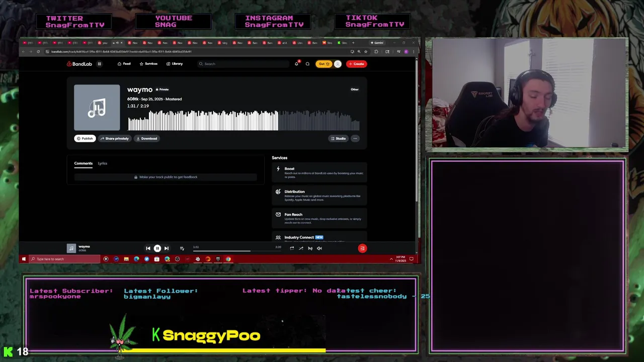The width and height of the screenshot is (644, 362).
Task: Open the Services menu
Action: click(x=148, y=64)
